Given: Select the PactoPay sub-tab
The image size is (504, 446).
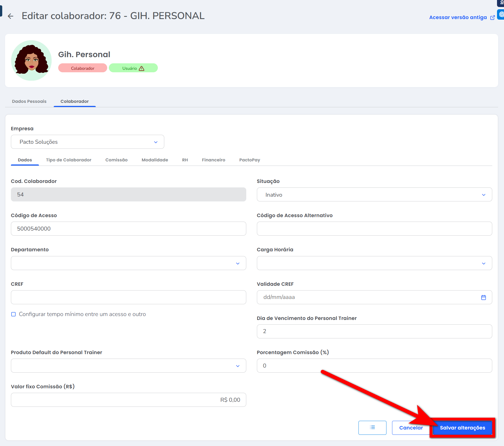Looking at the screenshot, I should point(249,160).
